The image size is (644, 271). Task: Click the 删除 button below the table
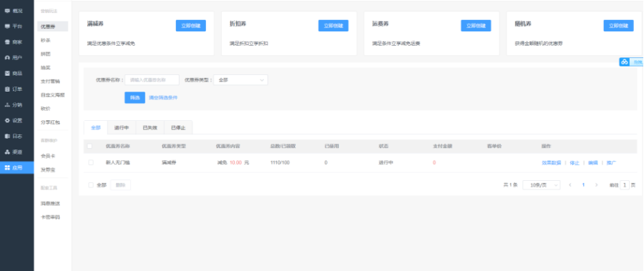(120, 185)
